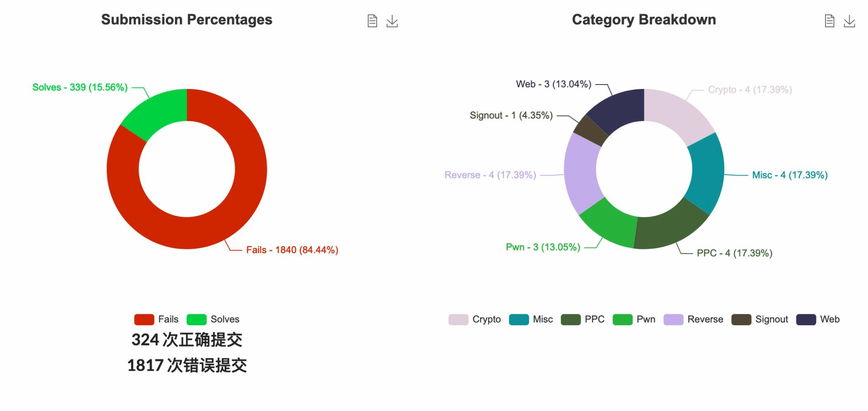
Task: Open data view for Submission Percentages chart
Action: (372, 21)
